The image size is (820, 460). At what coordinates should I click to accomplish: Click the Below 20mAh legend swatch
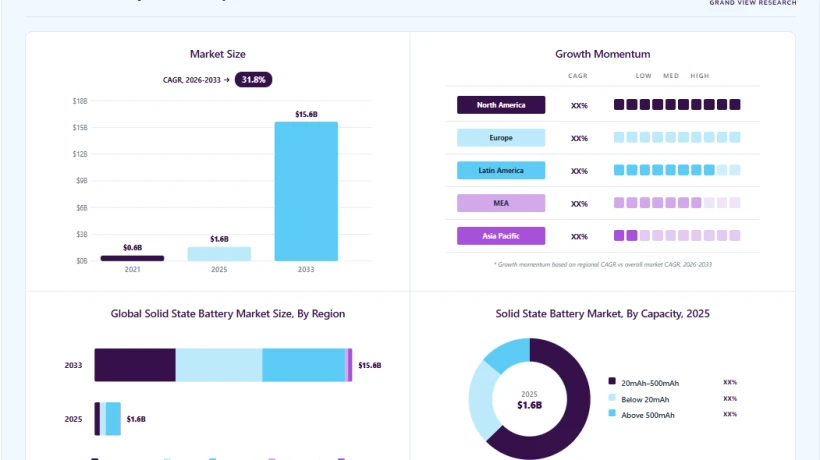(x=612, y=397)
